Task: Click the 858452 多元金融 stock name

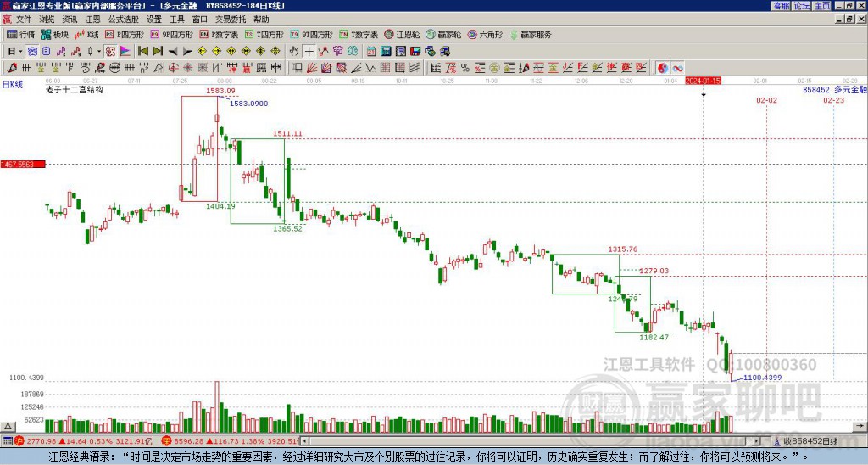Action: coord(835,89)
